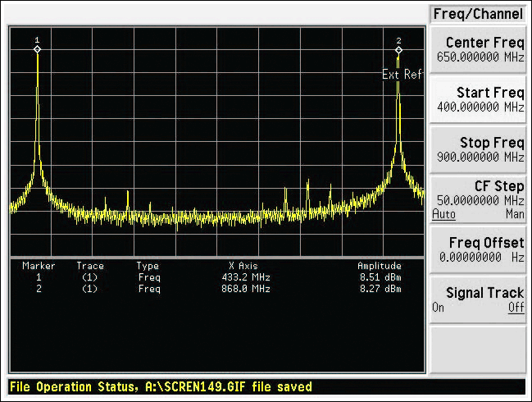
Task: Click the Amplitude column header
Action: click(380, 266)
